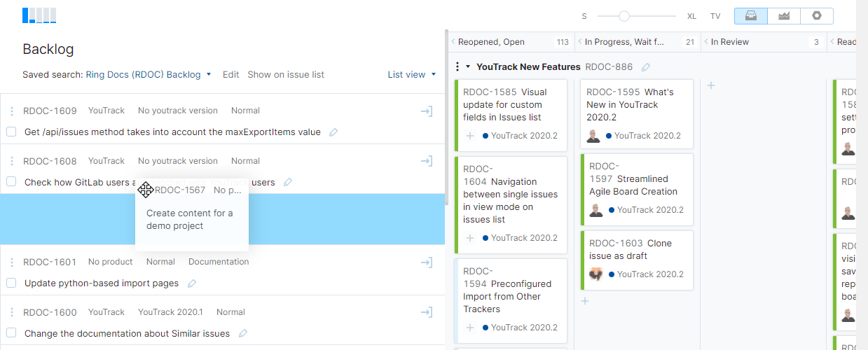Switch the card size to TV mode

pyautogui.click(x=715, y=16)
